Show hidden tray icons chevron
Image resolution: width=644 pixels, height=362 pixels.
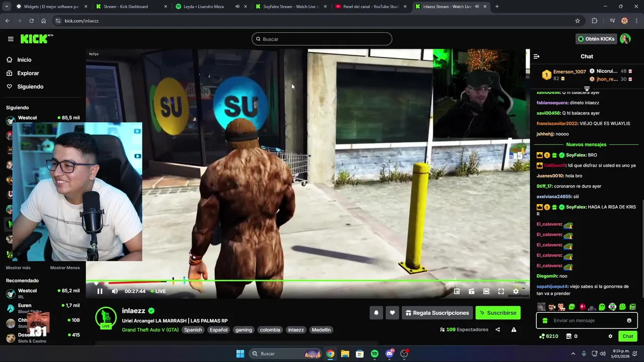point(573,353)
